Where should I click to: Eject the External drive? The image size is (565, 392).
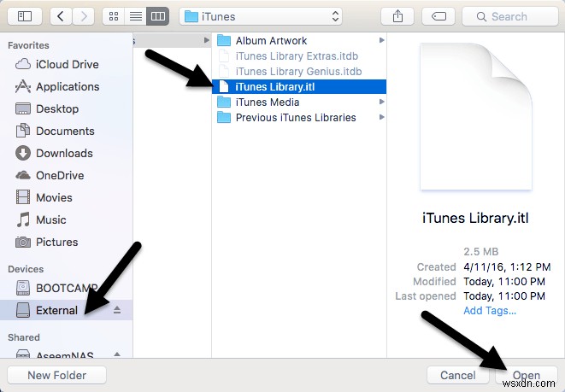[x=117, y=310]
